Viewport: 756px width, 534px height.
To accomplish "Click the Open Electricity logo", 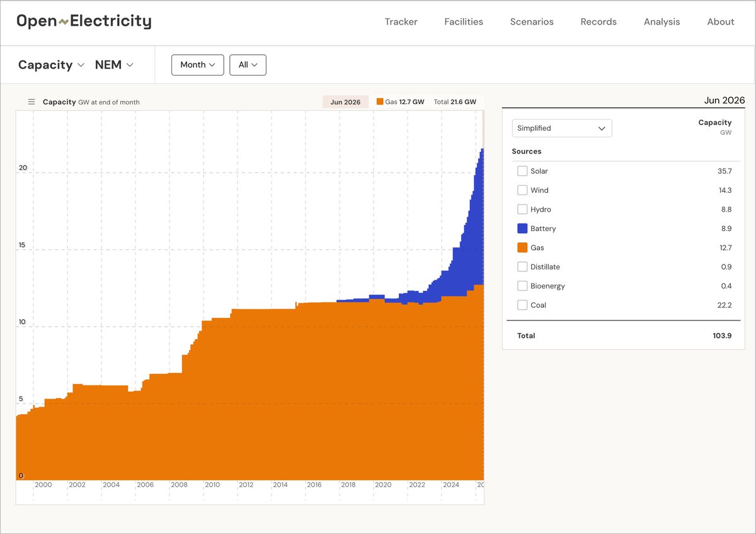I will point(84,21).
